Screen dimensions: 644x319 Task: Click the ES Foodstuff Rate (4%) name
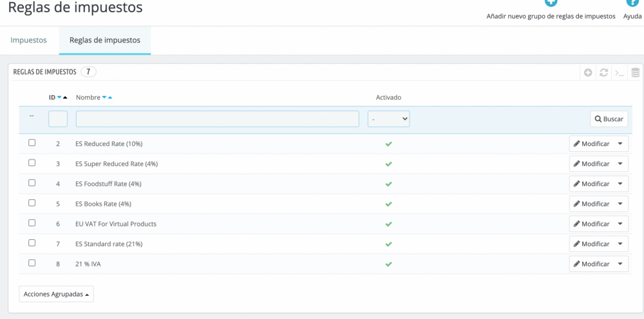[x=108, y=184]
